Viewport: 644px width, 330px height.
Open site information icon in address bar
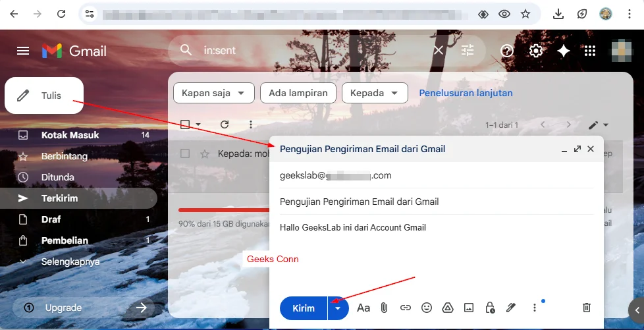(90, 14)
